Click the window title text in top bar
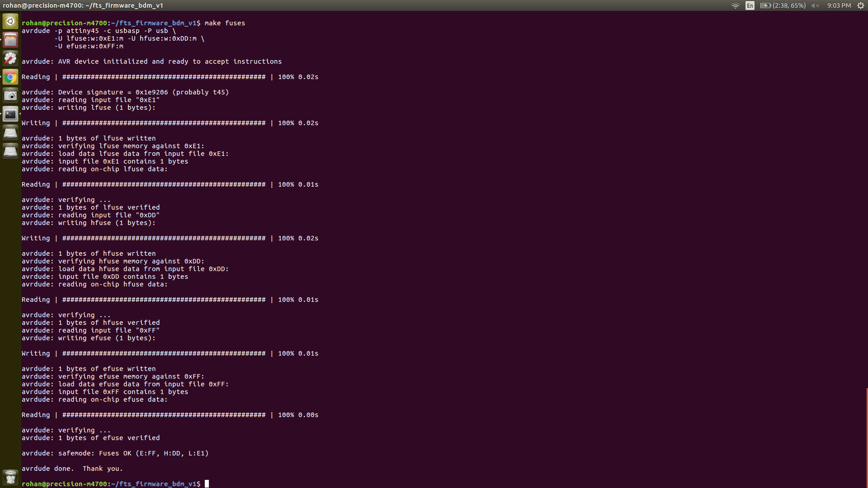This screenshot has width=868, height=488. pyautogui.click(x=83, y=5)
